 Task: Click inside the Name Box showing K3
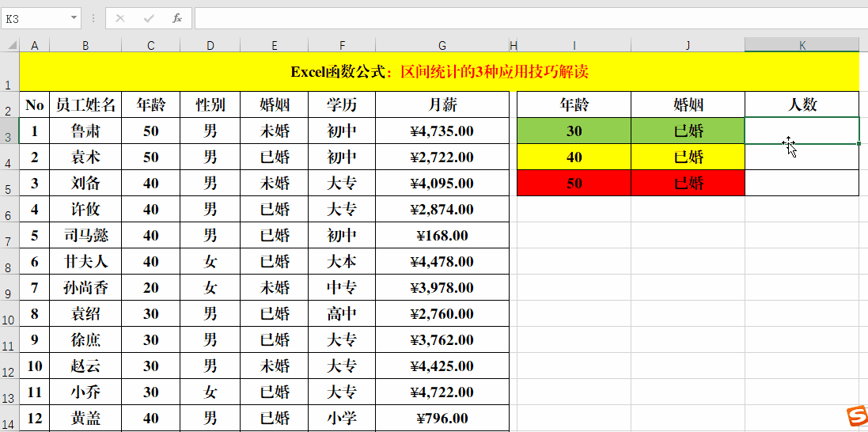tap(34, 18)
